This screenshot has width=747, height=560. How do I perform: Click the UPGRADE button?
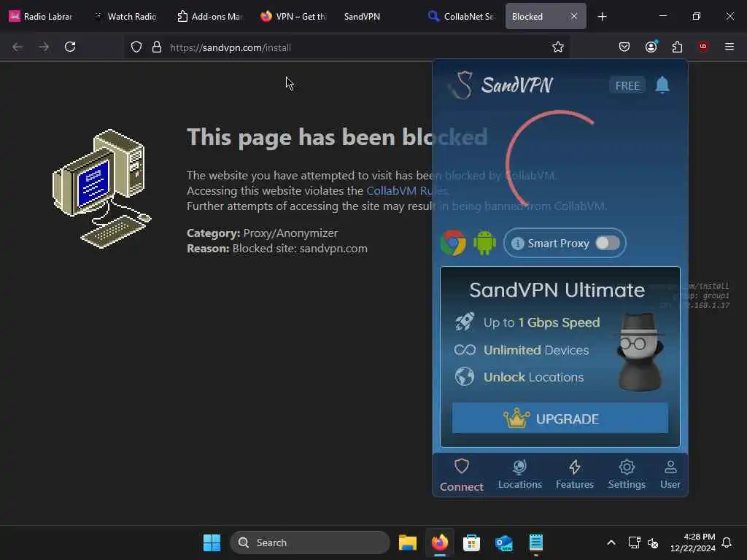pyautogui.click(x=560, y=418)
